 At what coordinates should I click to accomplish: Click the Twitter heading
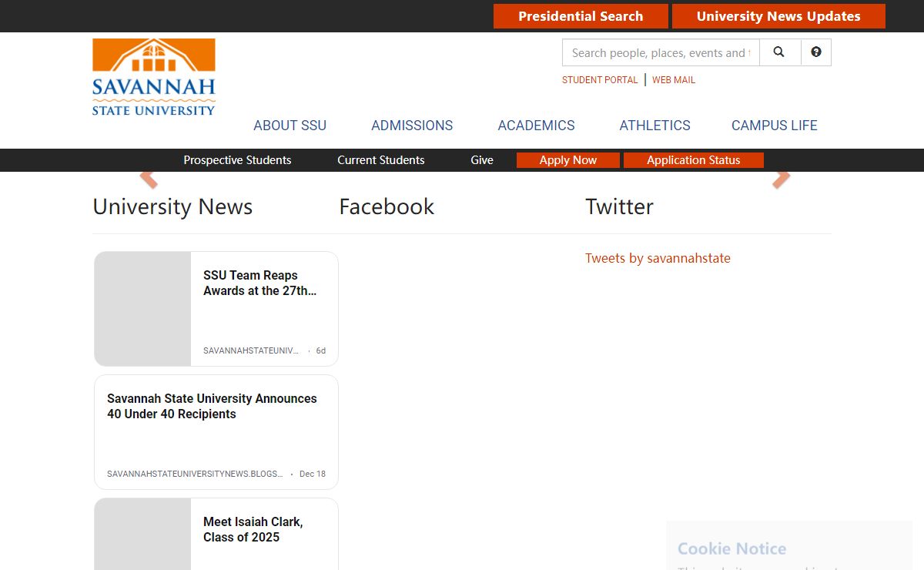tap(619, 206)
